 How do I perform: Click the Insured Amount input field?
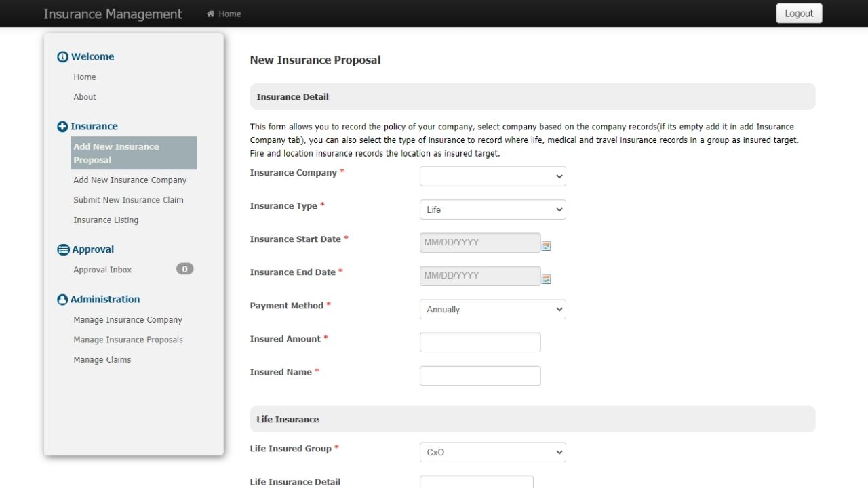pyautogui.click(x=480, y=342)
